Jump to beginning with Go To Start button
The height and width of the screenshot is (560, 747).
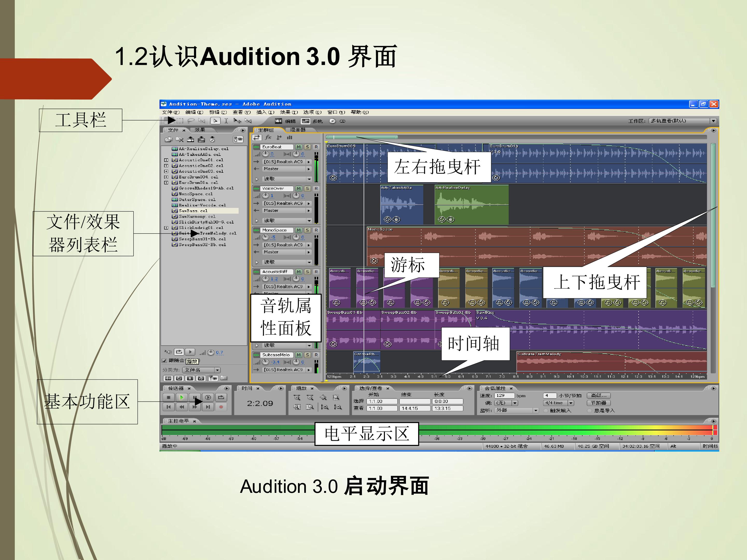click(169, 407)
